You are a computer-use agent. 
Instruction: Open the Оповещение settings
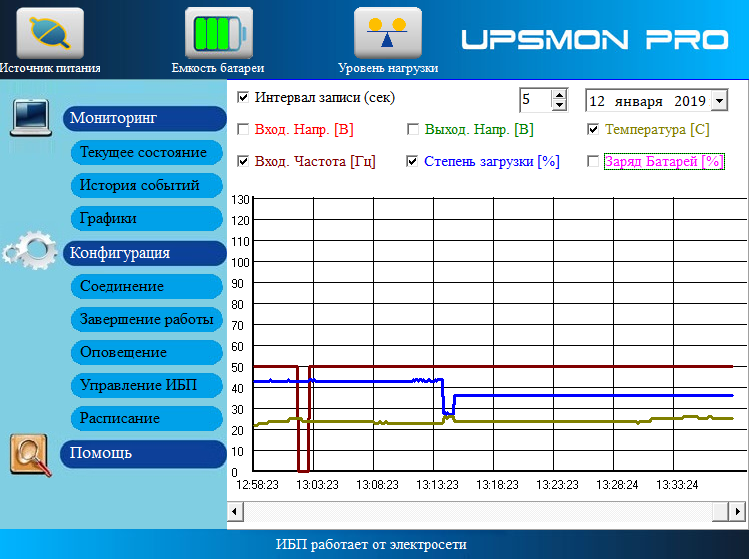click(147, 352)
